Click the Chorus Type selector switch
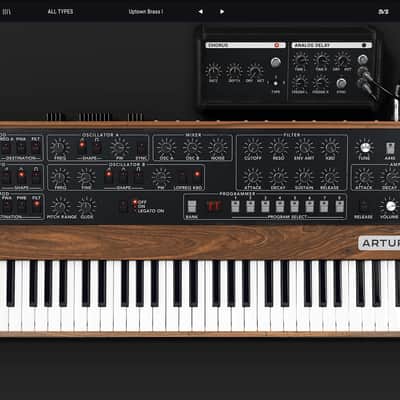Screen dimensions: 400x400 point(276,83)
